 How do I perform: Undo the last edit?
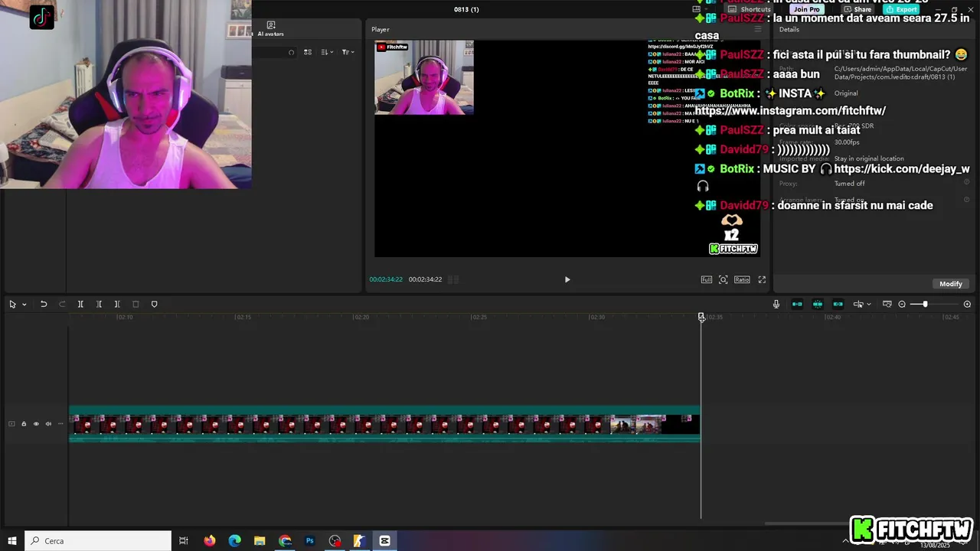(x=44, y=305)
